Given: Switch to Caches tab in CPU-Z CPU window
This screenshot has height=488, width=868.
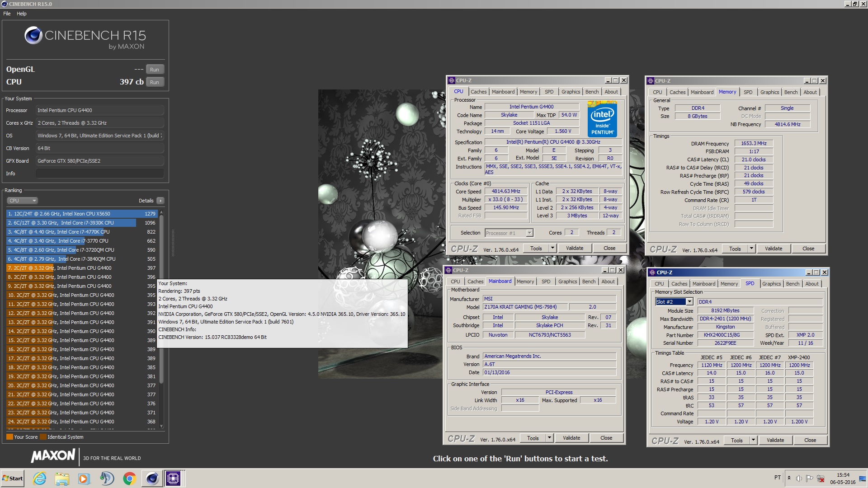Looking at the screenshot, I should (x=478, y=92).
